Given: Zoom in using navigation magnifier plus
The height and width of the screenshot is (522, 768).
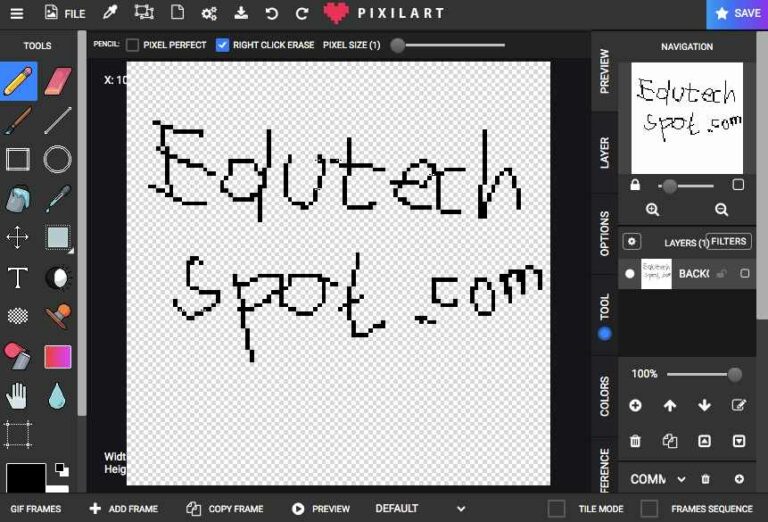Looking at the screenshot, I should click(x=652, y=210).
